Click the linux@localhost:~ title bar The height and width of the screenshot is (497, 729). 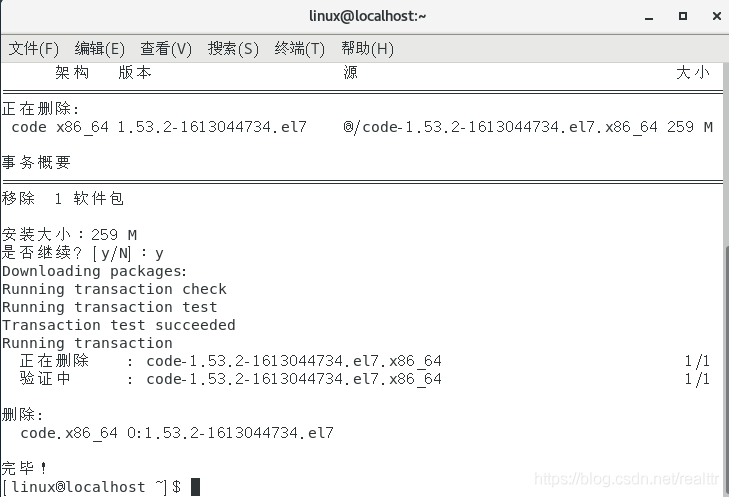point(364,16)
